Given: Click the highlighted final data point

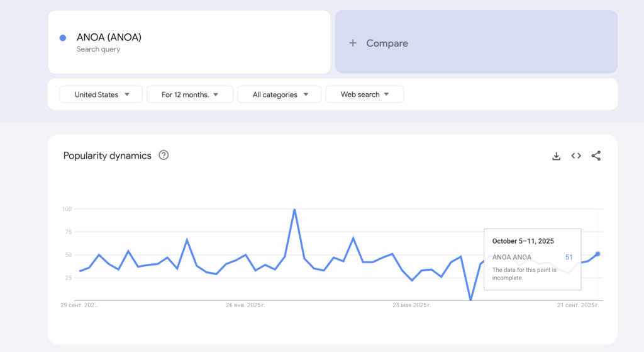Looking at the screenshot, I should click(597, 254).
